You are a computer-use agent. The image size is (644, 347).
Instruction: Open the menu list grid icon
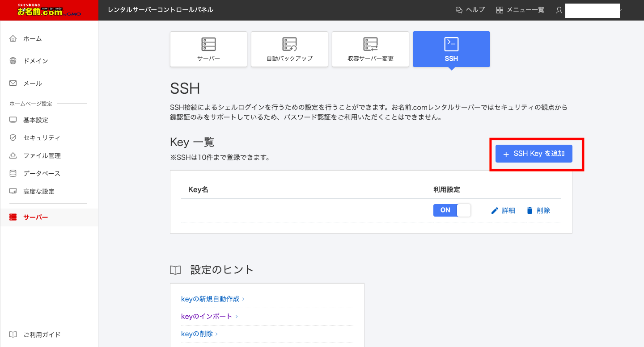[500, 10]
